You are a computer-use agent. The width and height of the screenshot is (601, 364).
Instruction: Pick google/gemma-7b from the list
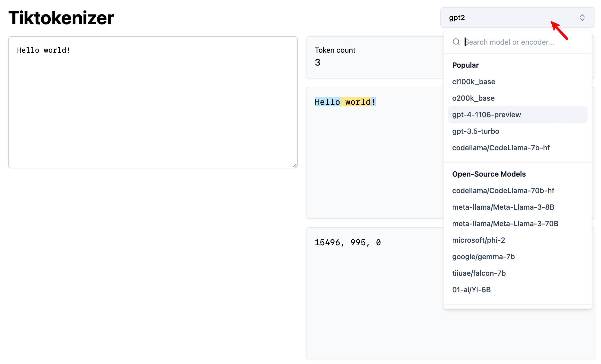click(483, 257)
